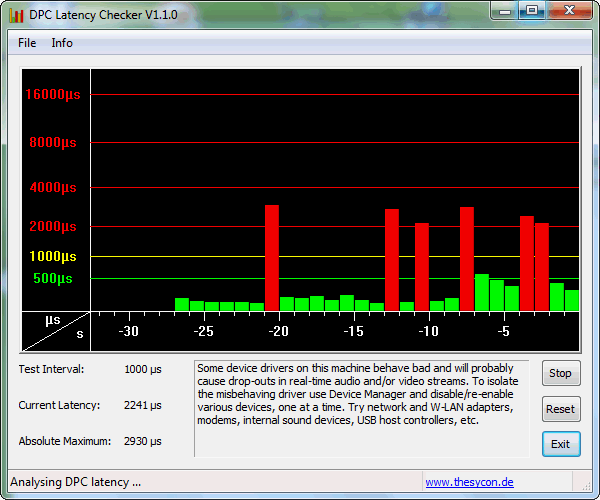
Task: Click the Reset button
Action: 561,409
